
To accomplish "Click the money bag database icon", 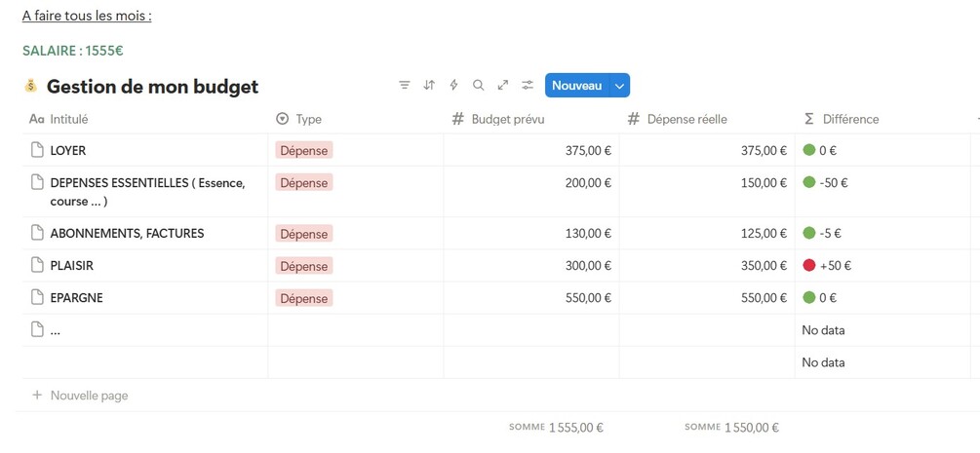I will [x=30, y=87].
